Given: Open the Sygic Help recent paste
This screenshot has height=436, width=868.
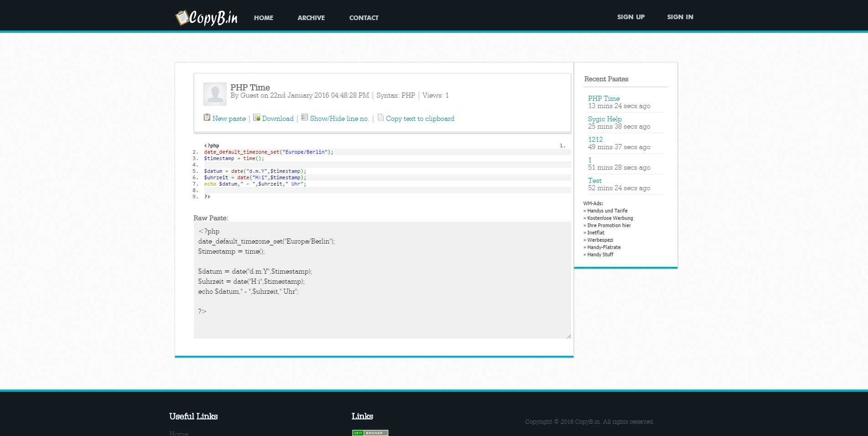Looking at the screenshot, I should tap(604, 119).
